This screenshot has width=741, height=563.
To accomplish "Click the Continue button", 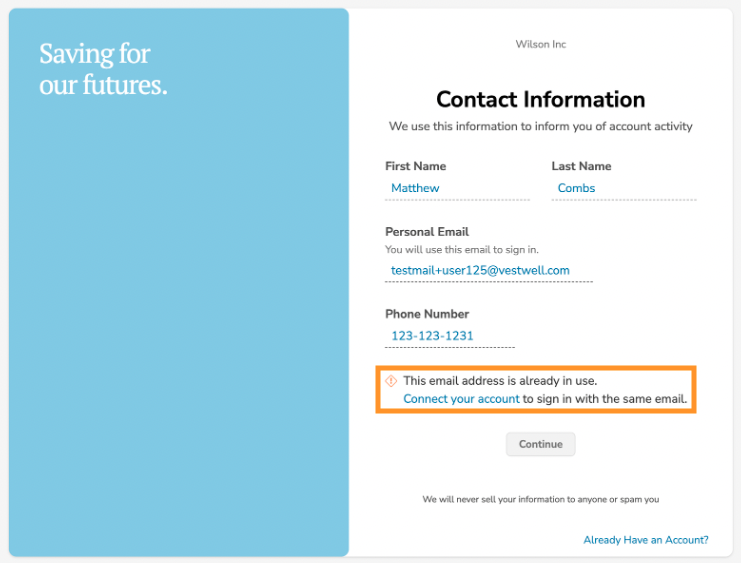I will point(540,444).
